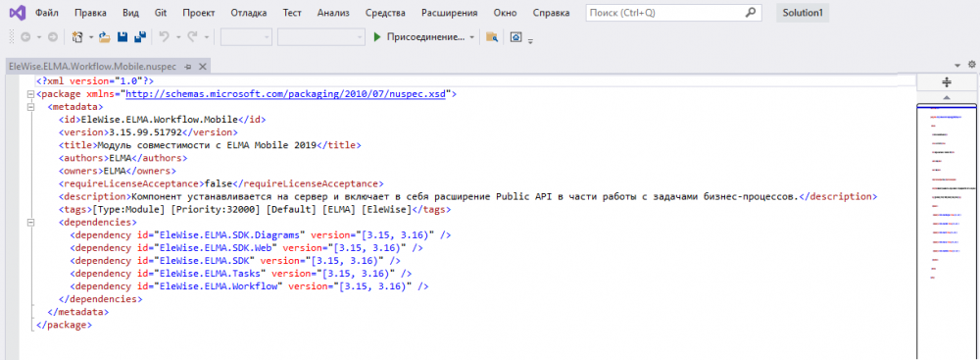Expand the New Project dropdown arrow
Viewport: 980px width, 360px height.
[x=90, y=37]
